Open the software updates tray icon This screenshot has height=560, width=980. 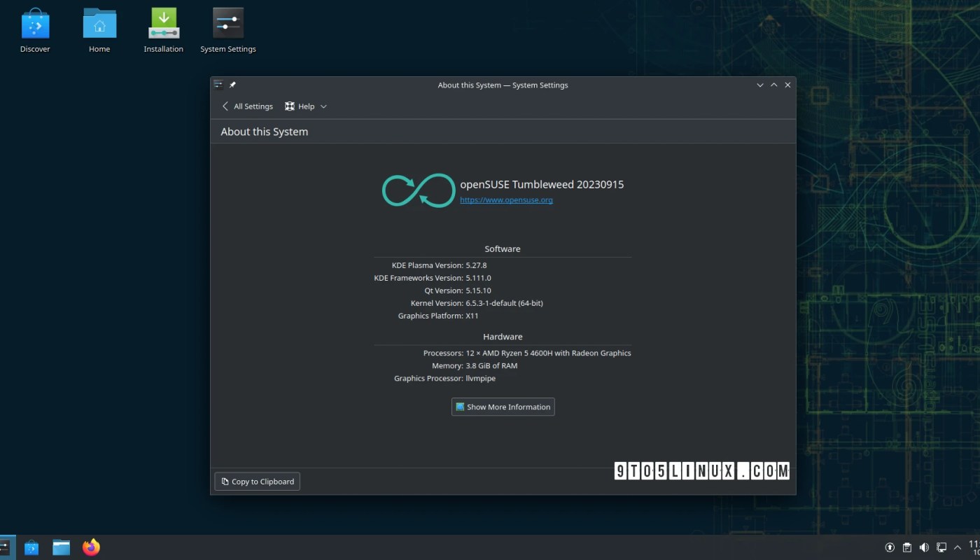point(890,547)
